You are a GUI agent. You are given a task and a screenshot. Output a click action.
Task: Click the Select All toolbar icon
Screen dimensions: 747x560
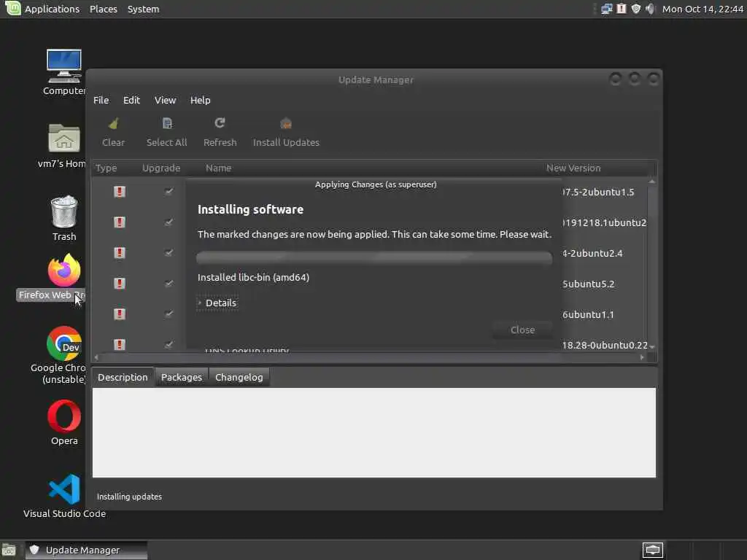pos(167,124)
